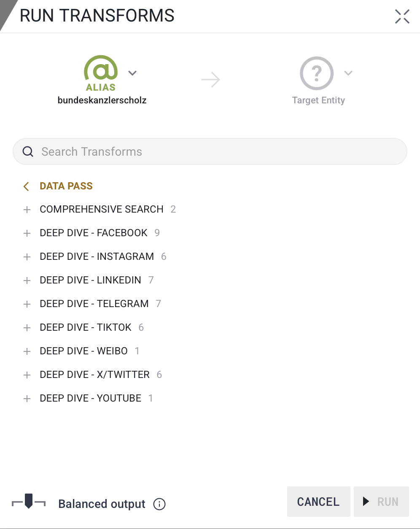
Task: Select Deep Dive - LinkedIn transforms
Action: [x=90, y=280]
